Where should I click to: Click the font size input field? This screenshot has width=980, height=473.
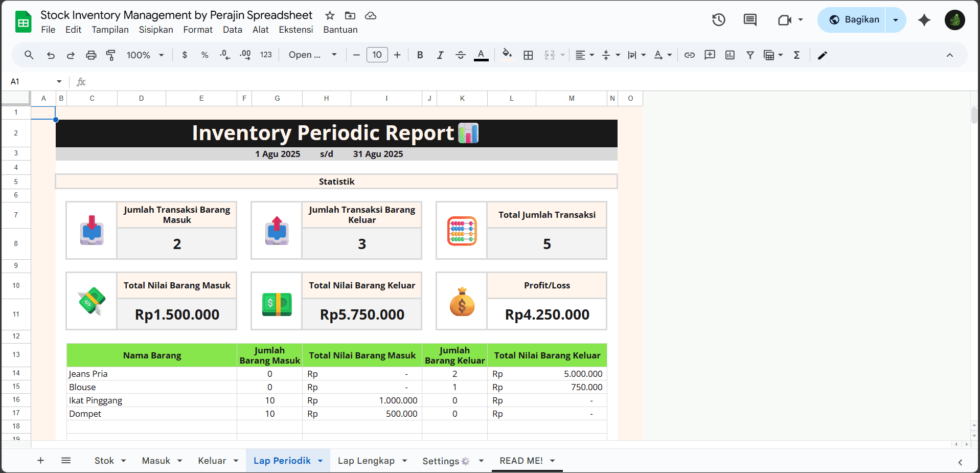377,55
